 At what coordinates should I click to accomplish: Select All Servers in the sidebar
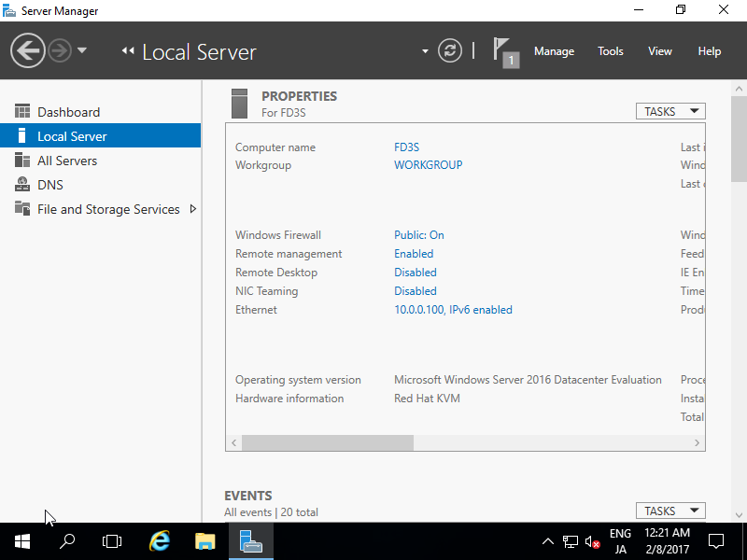click(x=70, y=160)
